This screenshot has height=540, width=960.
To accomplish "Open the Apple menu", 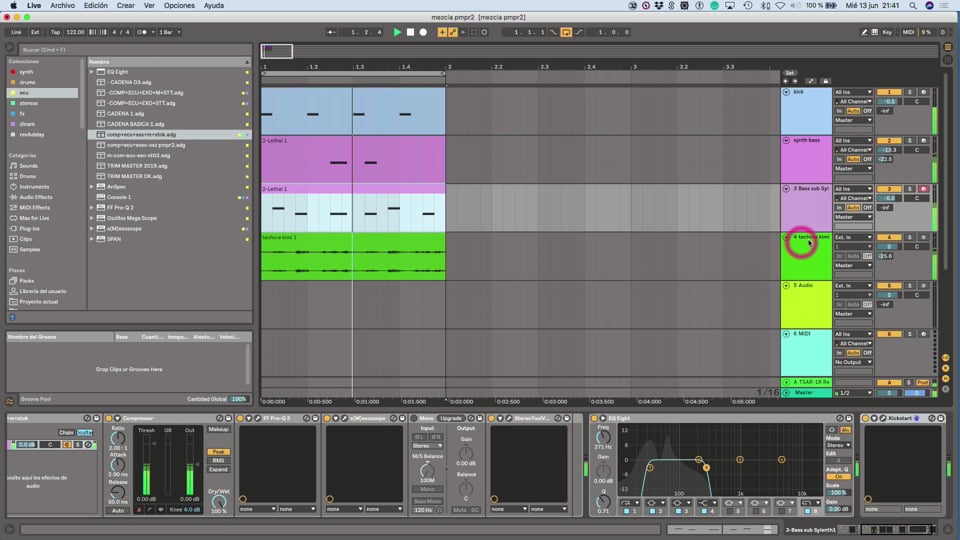I will 13,6.
